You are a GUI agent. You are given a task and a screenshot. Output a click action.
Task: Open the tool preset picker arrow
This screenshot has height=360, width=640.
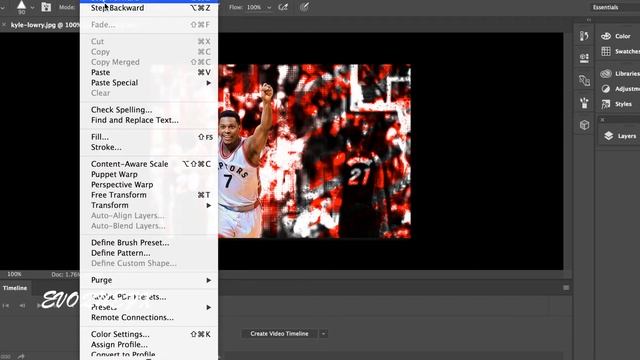coord(3,7)
